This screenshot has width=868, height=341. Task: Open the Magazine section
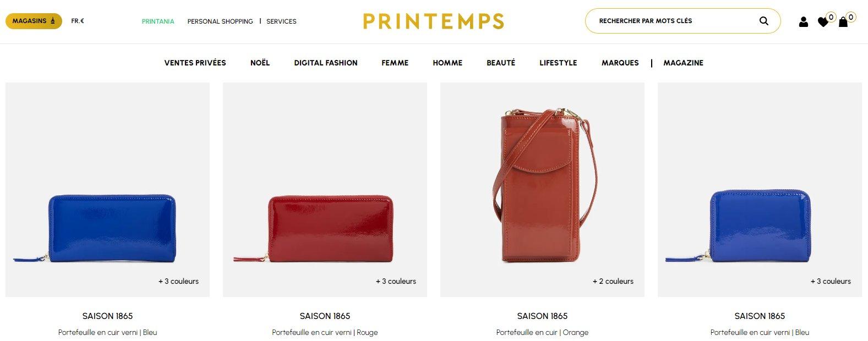(x=683, y=63)
